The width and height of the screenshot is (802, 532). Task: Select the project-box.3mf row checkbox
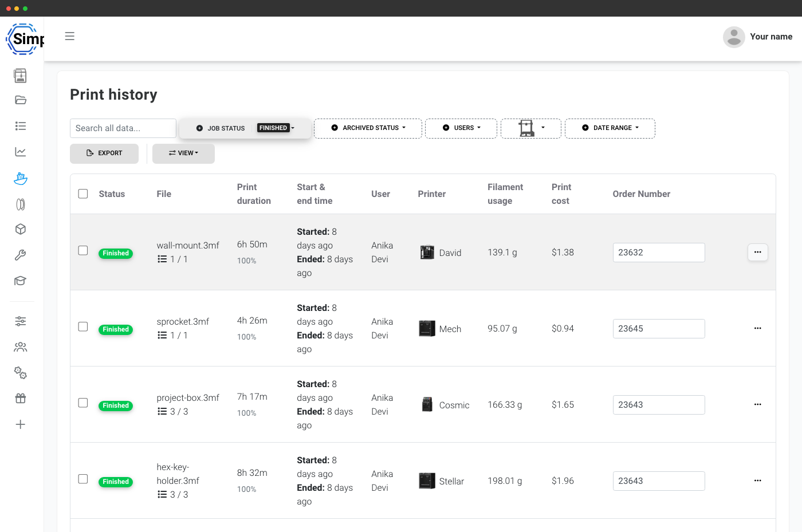tap(83, 403)
